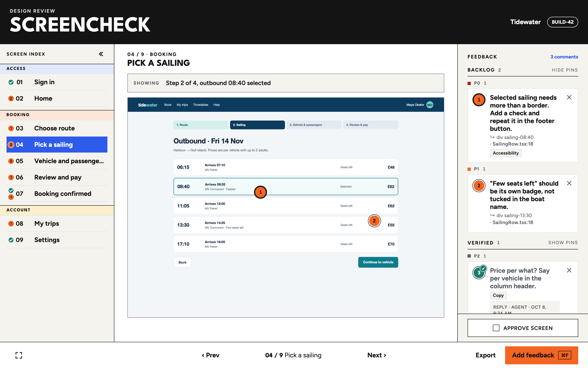The height and width of the screenshot is (368, 588).
Task: Open screen 07 Booking confirmed
Action: [x=57, y=194]
